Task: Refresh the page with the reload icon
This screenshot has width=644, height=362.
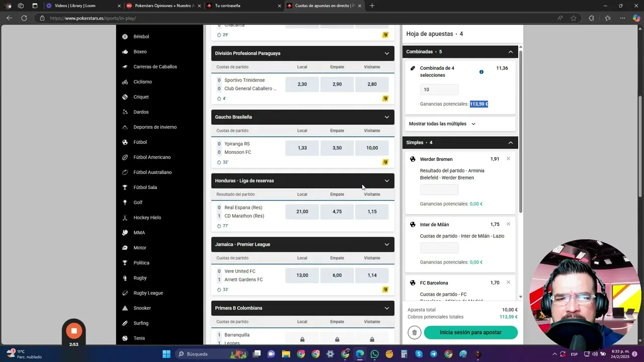Action: (24, 18)
